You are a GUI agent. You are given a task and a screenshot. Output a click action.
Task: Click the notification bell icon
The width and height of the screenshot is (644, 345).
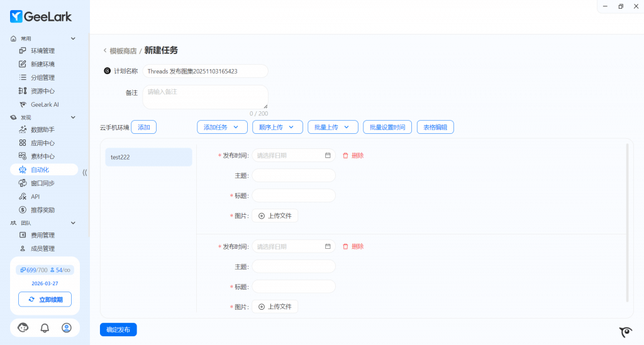(x=45, y=327)
